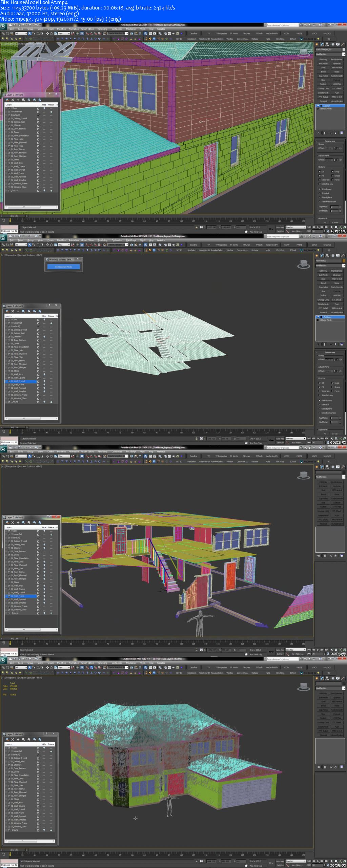Click Mirror icon in first frame toolbar
The height and width of the screenshot is (868, 347).
coord(131,34)
